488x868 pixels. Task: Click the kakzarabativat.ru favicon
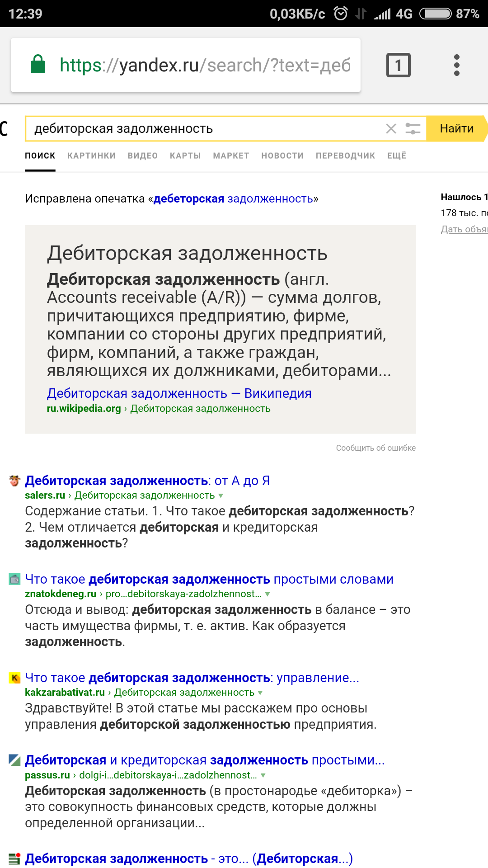tap(14, 678)
